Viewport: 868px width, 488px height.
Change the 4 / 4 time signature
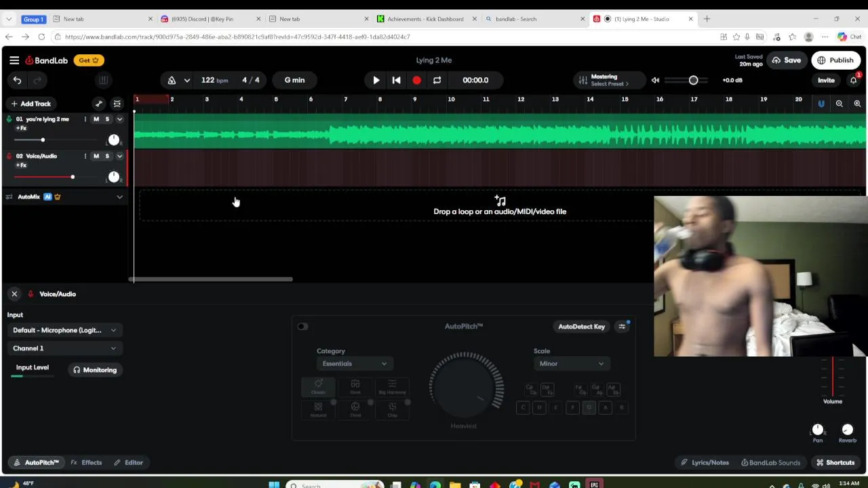(251, 80)
